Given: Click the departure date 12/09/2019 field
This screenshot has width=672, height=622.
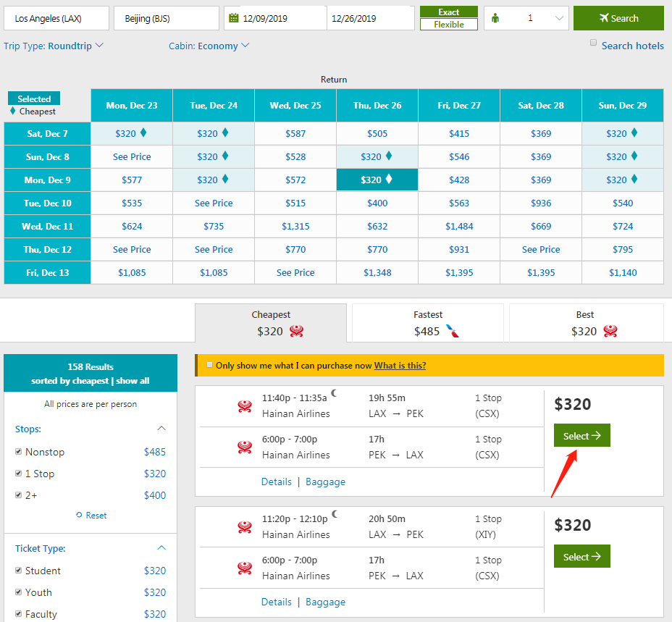Looking at the screenshot, I should 276,18.
